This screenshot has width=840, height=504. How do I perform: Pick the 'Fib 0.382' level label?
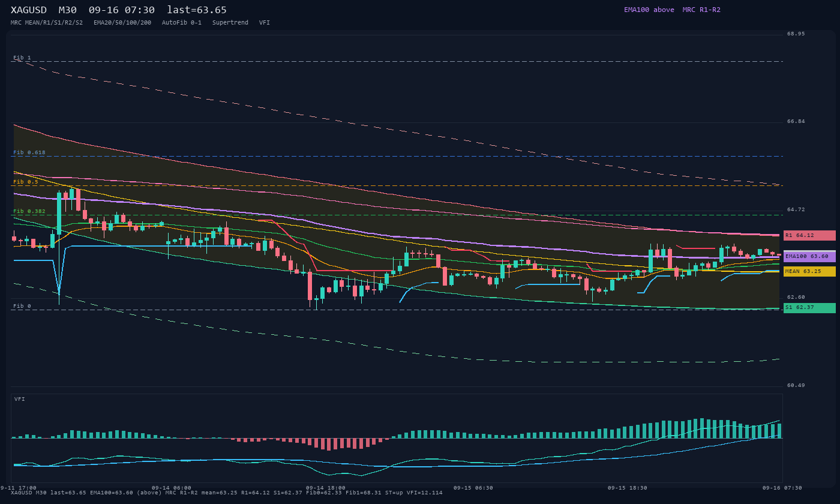tap(29, 211)
